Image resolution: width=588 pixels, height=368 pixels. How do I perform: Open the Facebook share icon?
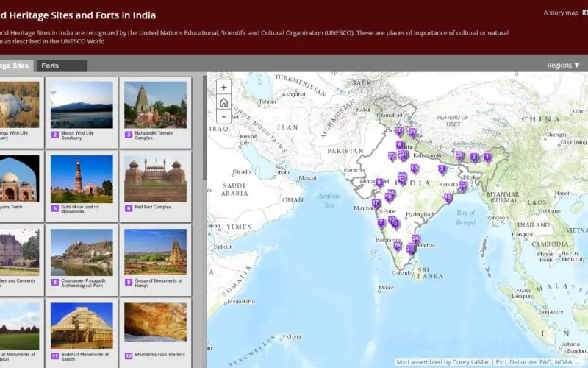[585, 13]
